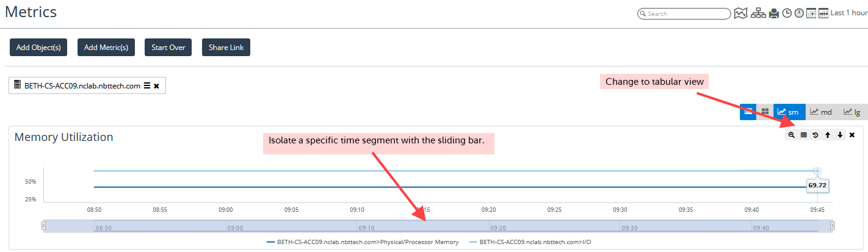
Task: Open the Last 1 hour time range selector
Action: pyautogui.click(x=848, y=13)
